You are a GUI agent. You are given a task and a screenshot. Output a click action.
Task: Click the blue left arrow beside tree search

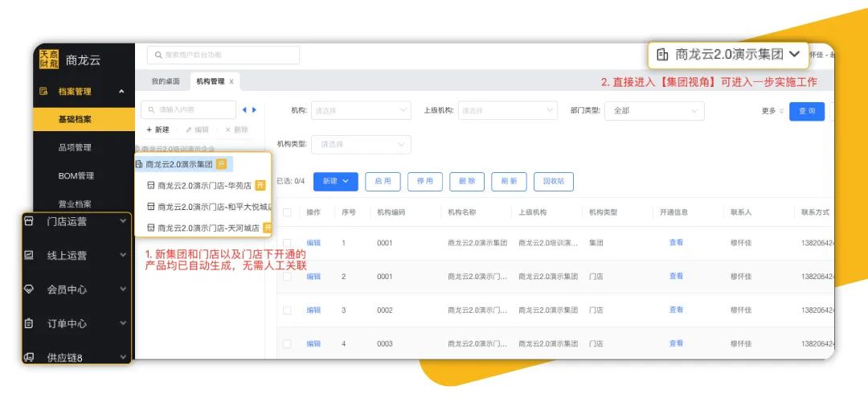pyautogui.click(x=244, y=109)
